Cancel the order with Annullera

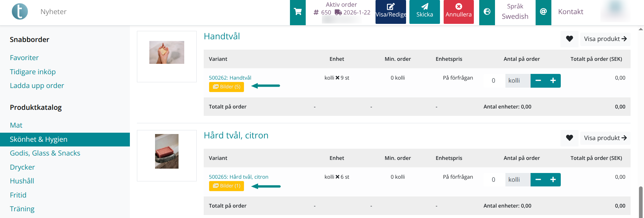pos(458,12)
